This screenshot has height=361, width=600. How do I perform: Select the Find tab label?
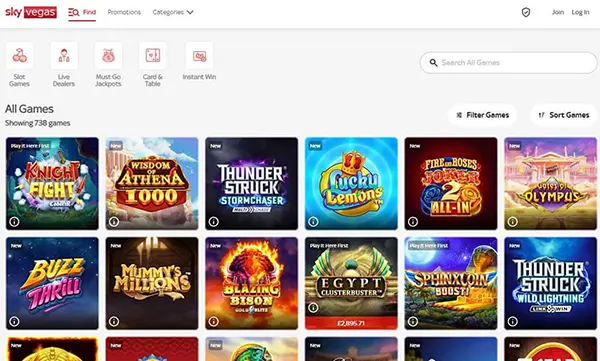pyautogui.click(x=89, y=12)
